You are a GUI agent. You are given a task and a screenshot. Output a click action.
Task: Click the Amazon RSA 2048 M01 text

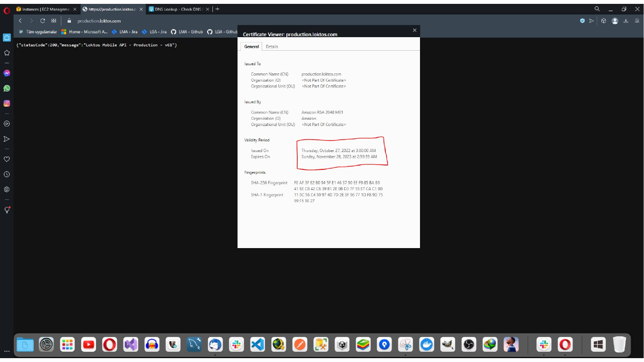tap(322, 112)
